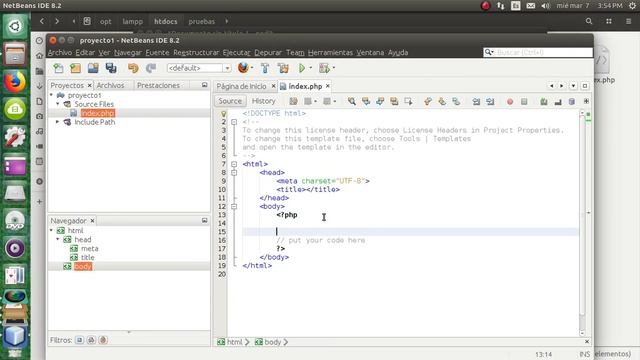The width and height of the screenshot is (640, 360).
Task: Click the html breadcrumb at editor bottom
Action: coord(230,342)
